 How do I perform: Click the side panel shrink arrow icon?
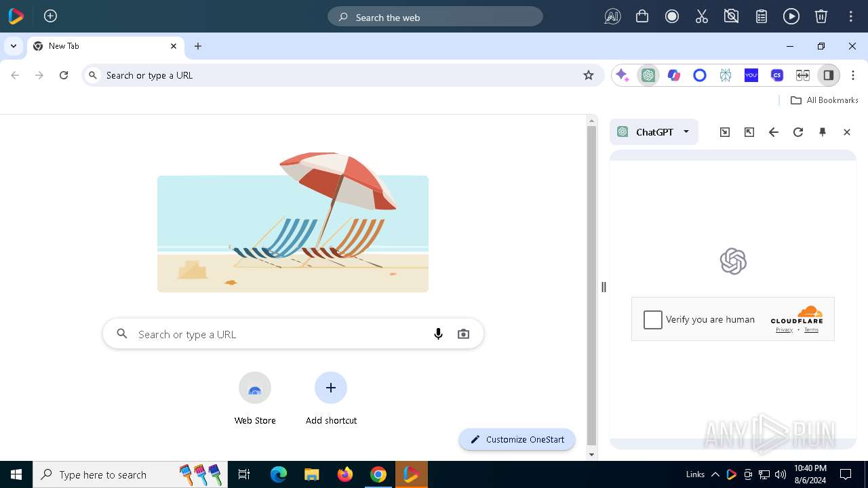click(725, 132)
